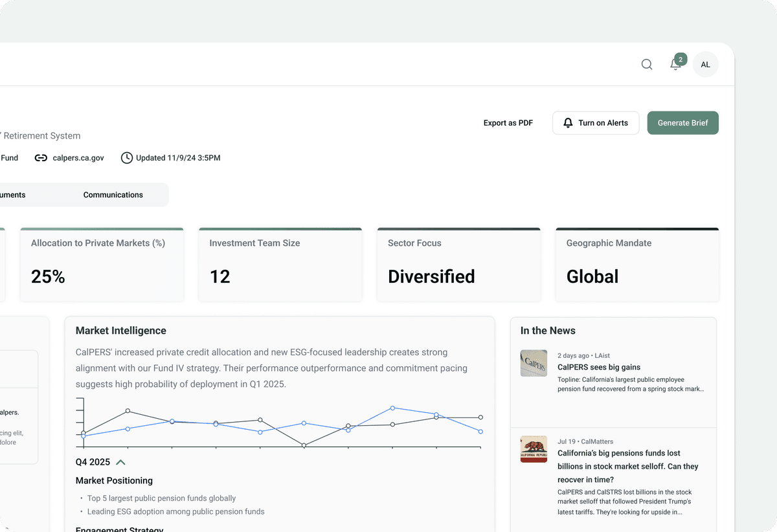Expand the Engagement Strategy section
The image size is (777, 532).
click(119, 529)
